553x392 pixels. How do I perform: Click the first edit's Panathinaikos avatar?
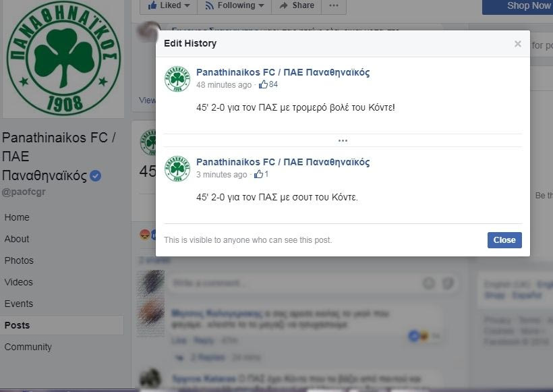click(177, 79)
